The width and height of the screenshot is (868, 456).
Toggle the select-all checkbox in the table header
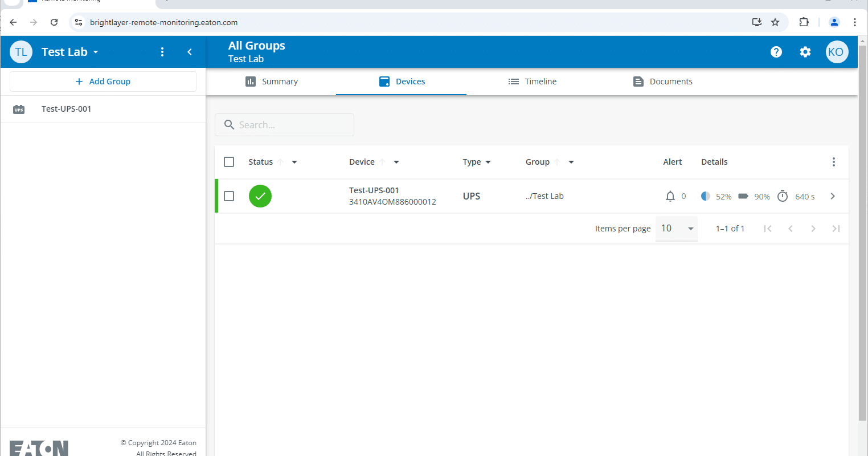[229, 162]
